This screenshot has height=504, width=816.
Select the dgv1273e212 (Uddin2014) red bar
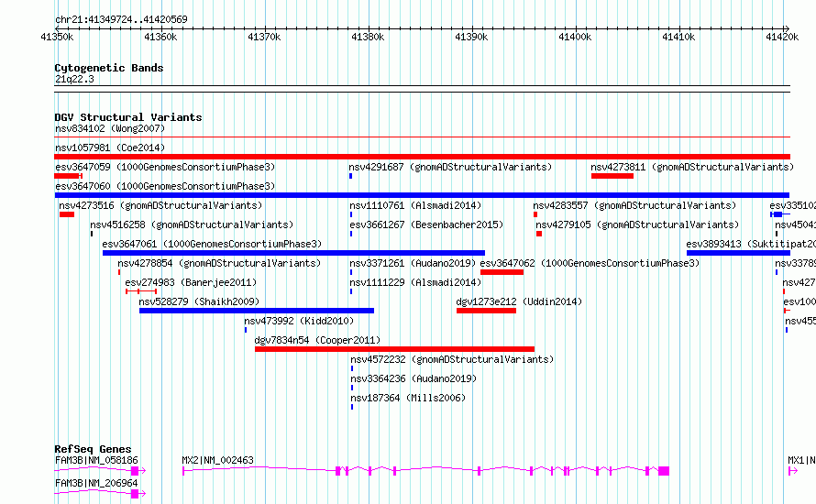tap(486, 311)
